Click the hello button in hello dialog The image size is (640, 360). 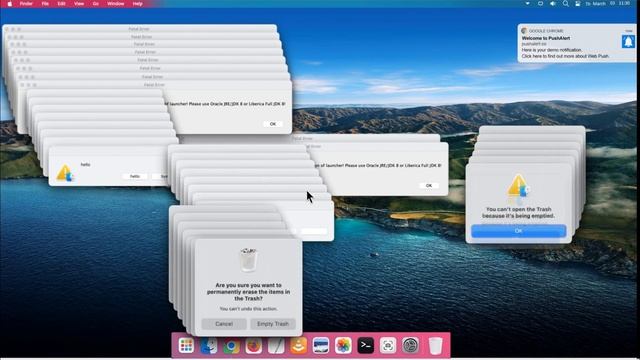pyautogui.click(x=135, y=176)
